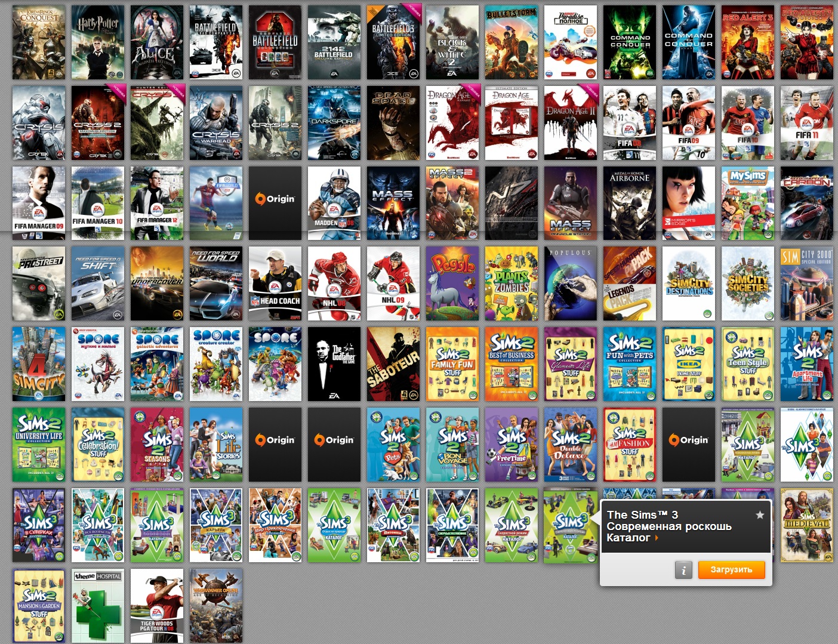Select Need for Speed Carbon cover
The height and width of the screenshot is (644, 838).
click(x=807, y=203)
